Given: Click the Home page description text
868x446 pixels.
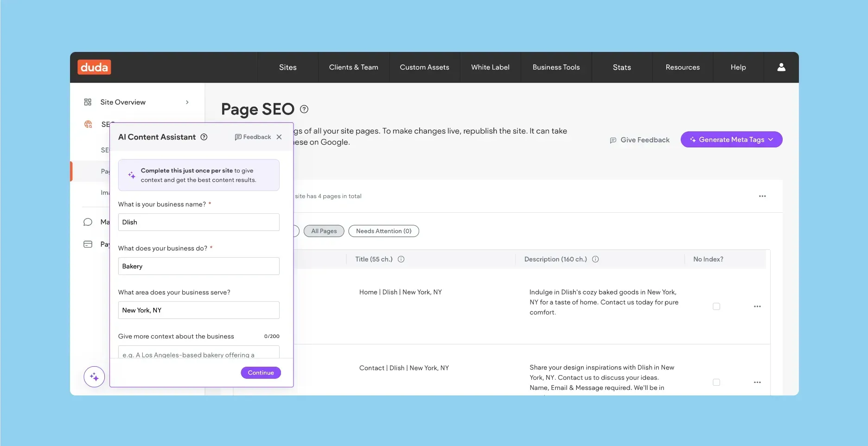Looking at the screenshot, I should (x=604, y=302).
